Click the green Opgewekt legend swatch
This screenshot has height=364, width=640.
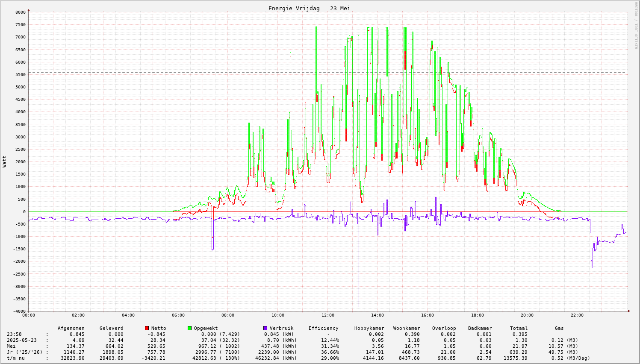tap(189, 328)
